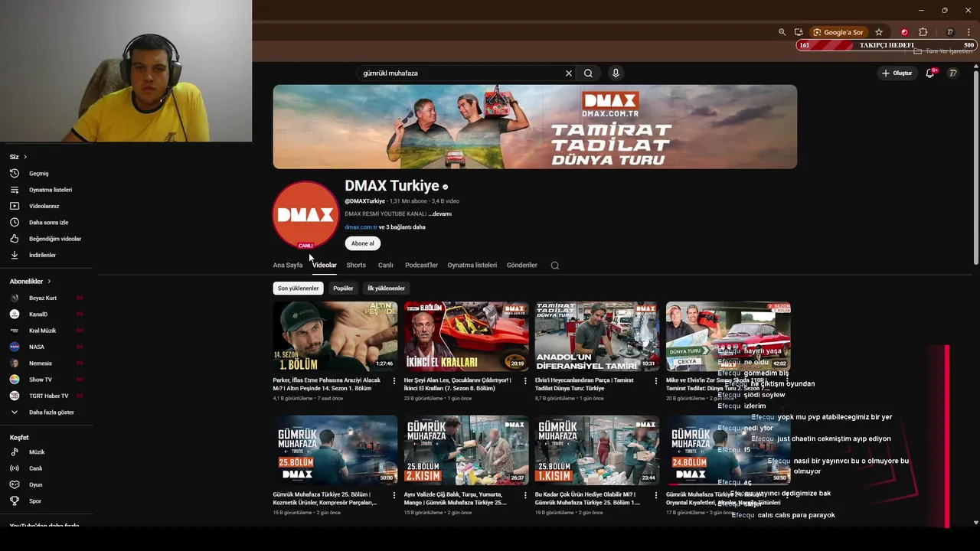Click into YouTube search input field
Image resolution: width=980 pixels, height=551 pixels.
(459, 73)
